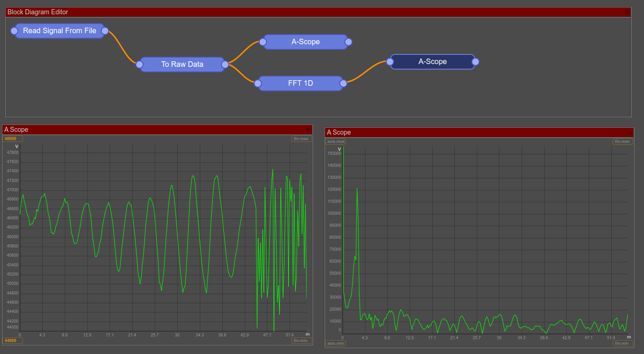
Task: Click the 47800 y-axis label
Action: (x=12, y=153)
